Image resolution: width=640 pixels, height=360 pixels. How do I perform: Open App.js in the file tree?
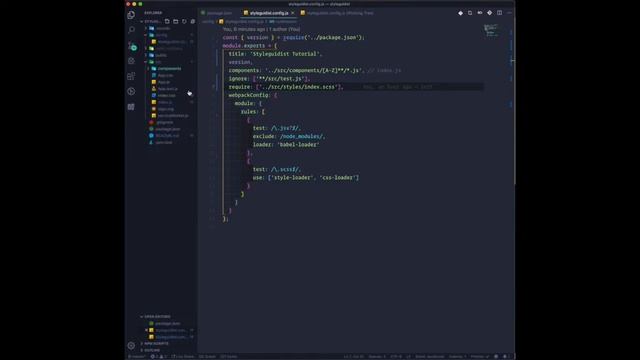point(164,82)
